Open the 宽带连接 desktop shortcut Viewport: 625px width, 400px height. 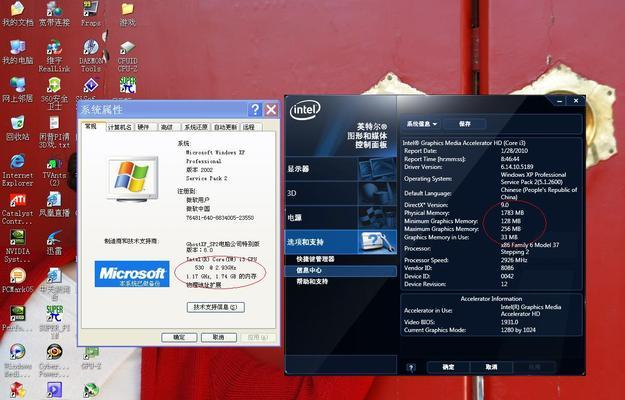click(x=54, y=14)
